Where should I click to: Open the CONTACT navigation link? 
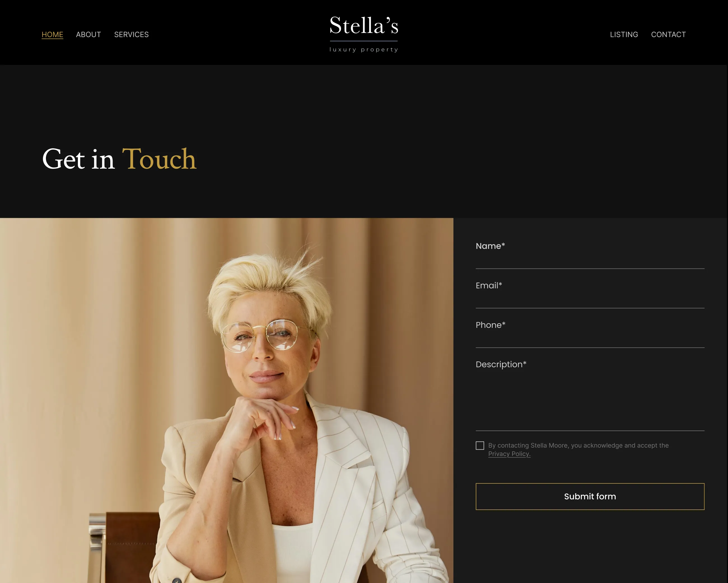pyautogui.click(x=668, y=34)
